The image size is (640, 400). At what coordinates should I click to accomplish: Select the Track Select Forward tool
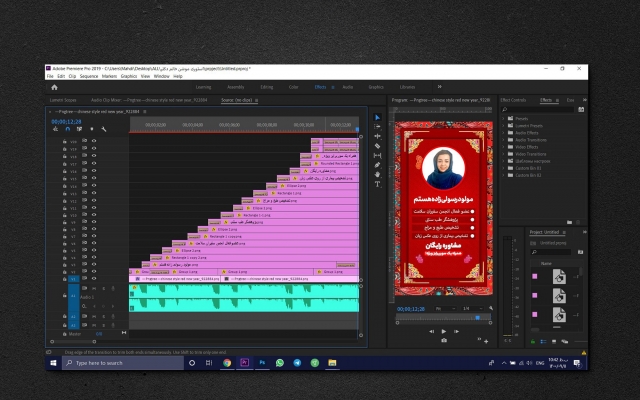[x=377, y=127]
